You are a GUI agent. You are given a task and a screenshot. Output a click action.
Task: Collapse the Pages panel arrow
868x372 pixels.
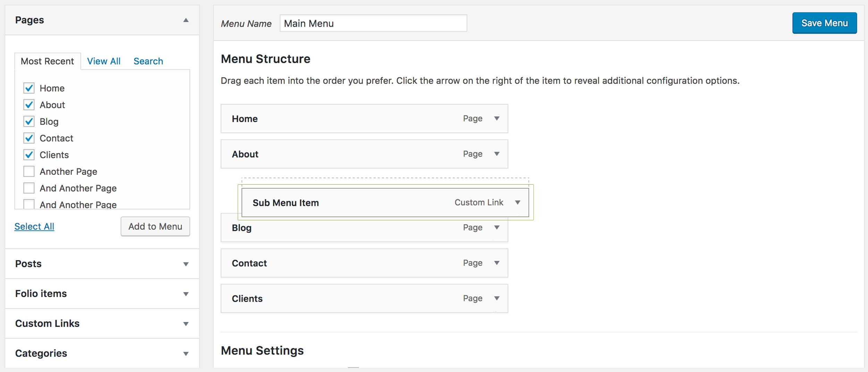pyautogui.click(x=186, y=20)
